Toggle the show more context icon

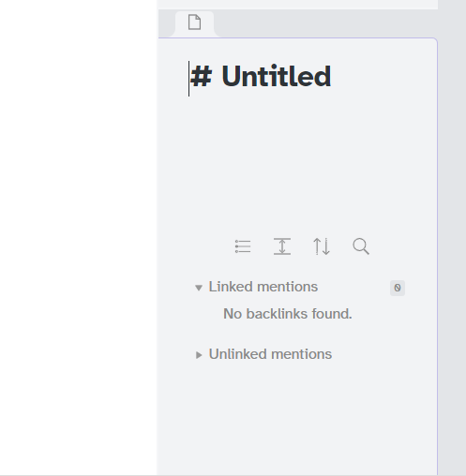(x=282, y=246)
